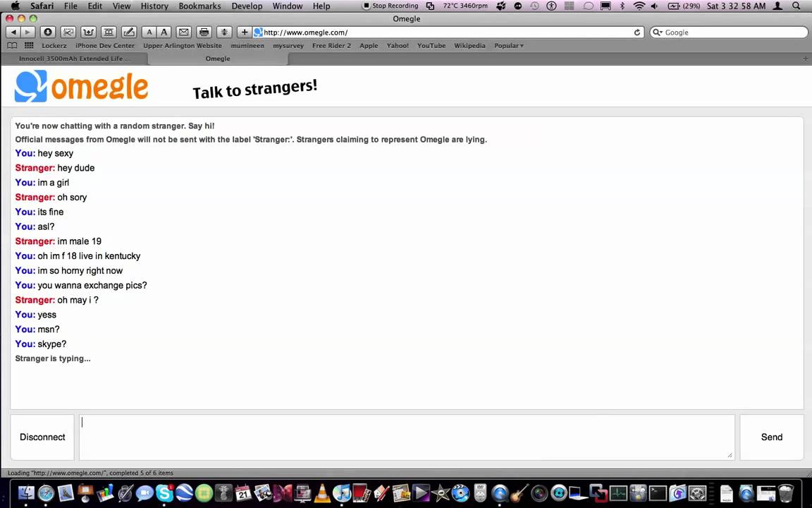
Task: Click the scissors web clip toolbar icon
Action: [x=68, y=32]
